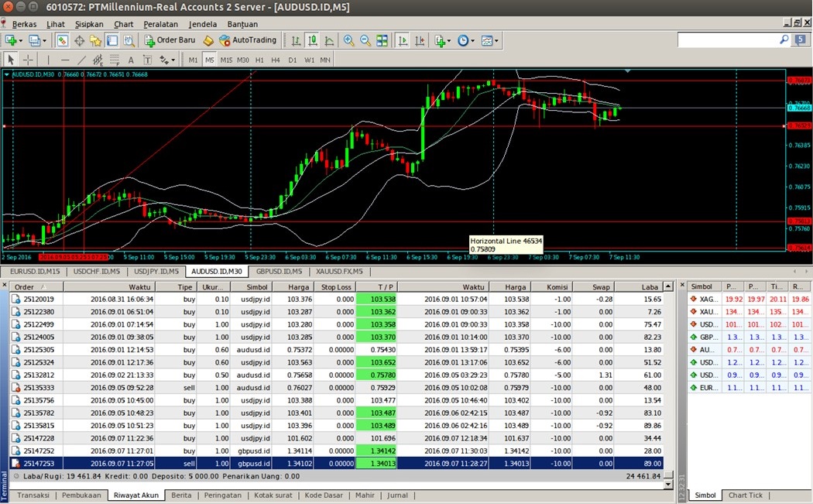Expand the Periods clock dropdown
Image resolution: width=813 pixels, height=504 pixels.
tap(472, 40)
